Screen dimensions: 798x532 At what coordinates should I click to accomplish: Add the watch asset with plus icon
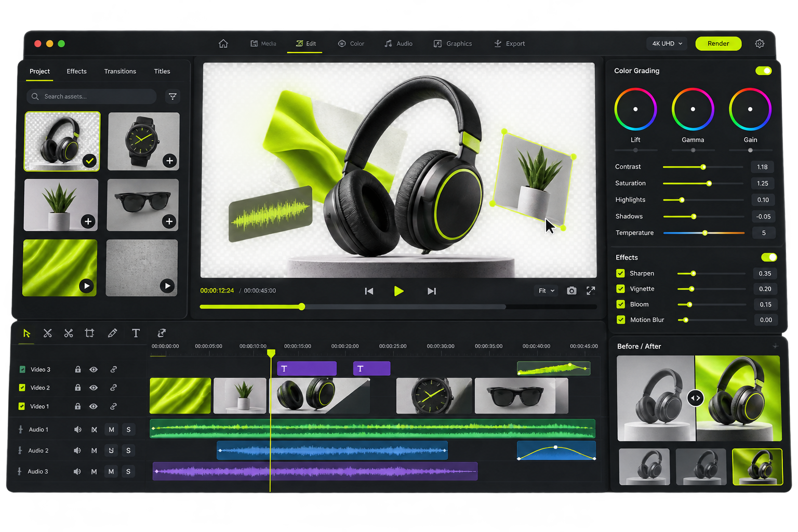pos(169,161)
